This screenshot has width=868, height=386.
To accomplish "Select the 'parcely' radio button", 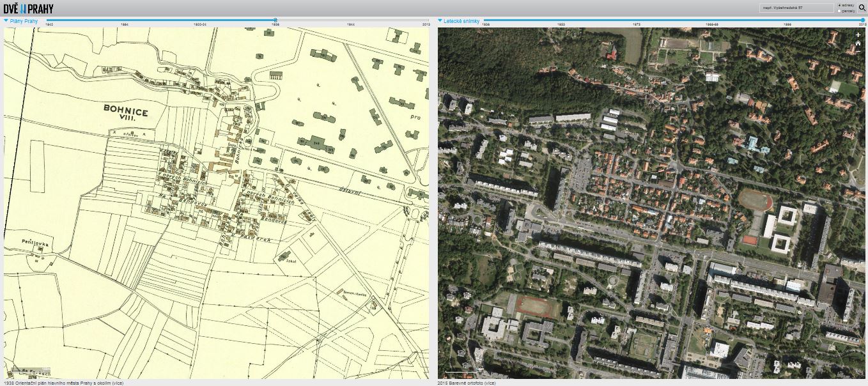I will coord(839,11).
